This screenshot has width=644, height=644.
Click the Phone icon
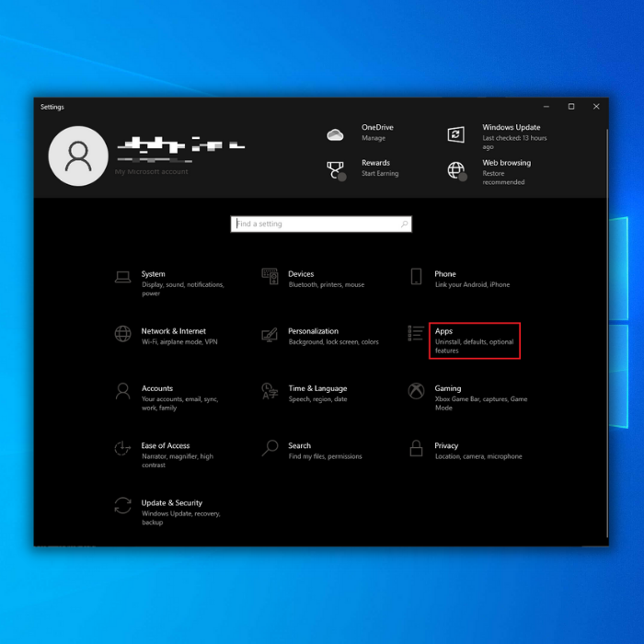[416, 276]
